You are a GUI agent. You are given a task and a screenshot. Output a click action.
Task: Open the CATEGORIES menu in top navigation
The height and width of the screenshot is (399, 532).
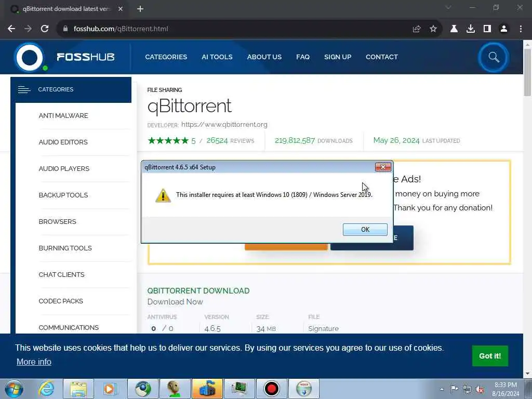pyautogui.click(x=166, y=57)
